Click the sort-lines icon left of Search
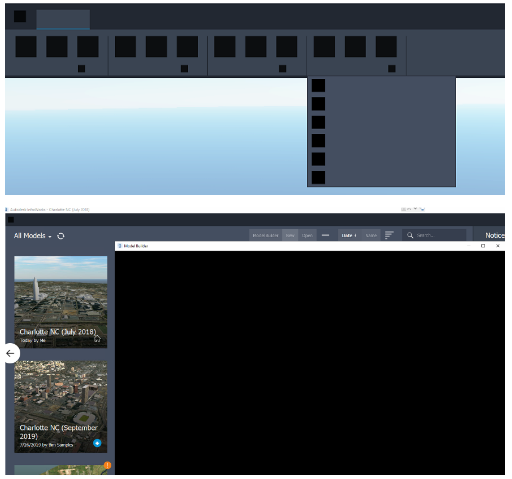Image resolution: width=512 pixels, height=479 pixels. pyautogui.click(x=389, y=235)
